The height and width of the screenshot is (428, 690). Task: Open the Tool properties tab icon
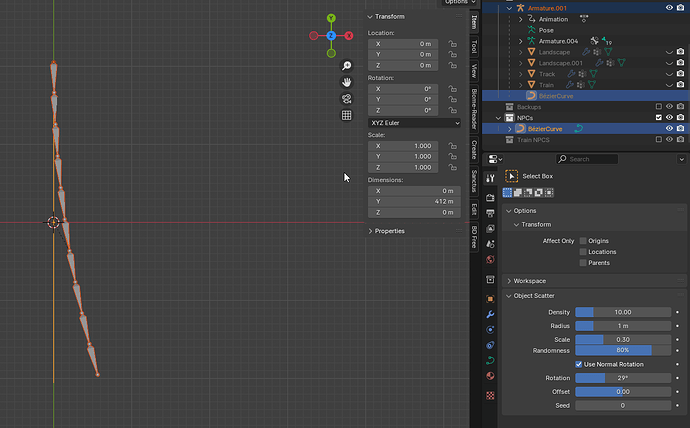pyautogui.click(x=490, y=178)
